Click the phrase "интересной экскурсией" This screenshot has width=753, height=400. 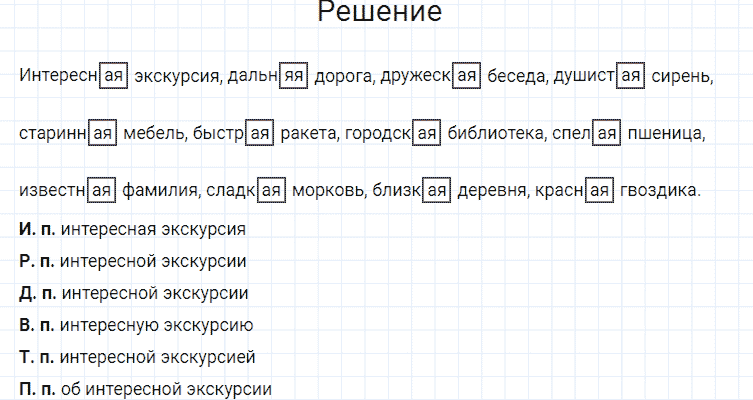[x=158, y=357]
